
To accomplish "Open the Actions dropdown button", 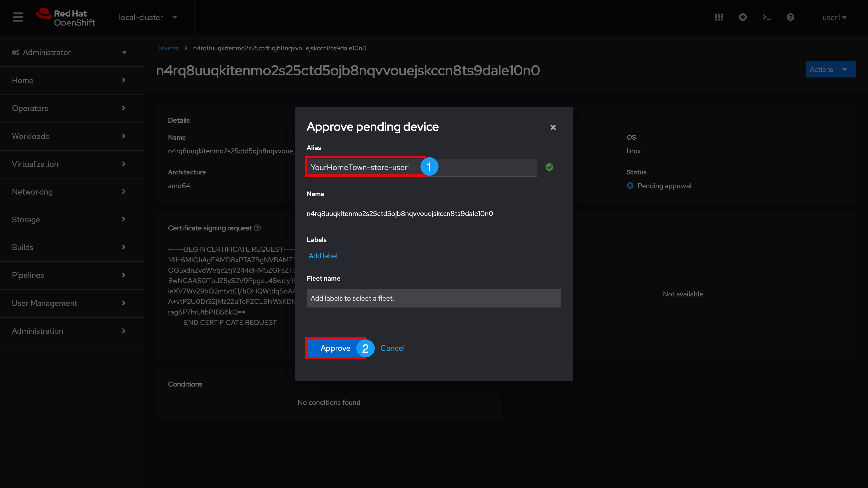I will [x=831, y=69].
